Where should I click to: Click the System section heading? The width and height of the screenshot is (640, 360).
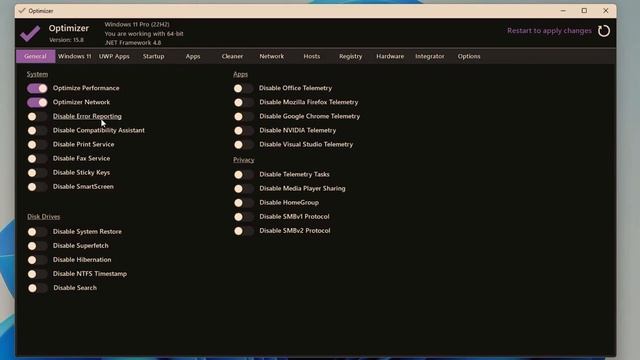(37, 74)
